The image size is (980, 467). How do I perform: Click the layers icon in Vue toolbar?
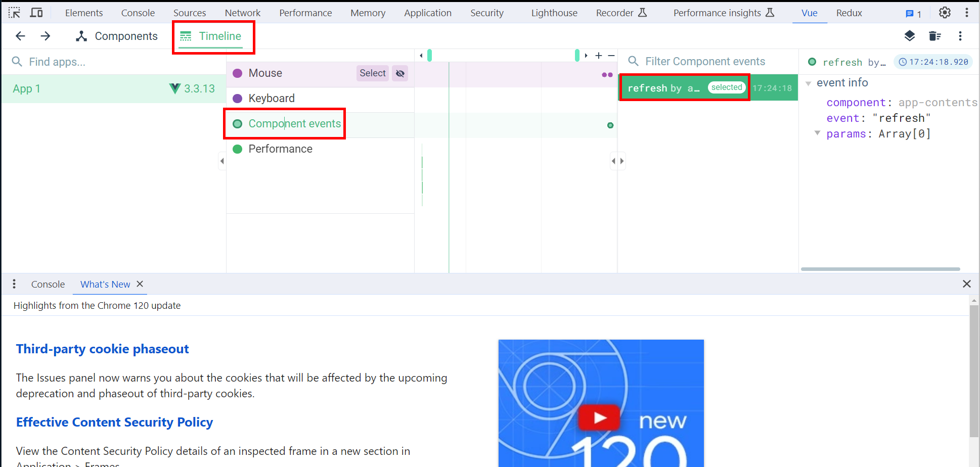point(910,36)
